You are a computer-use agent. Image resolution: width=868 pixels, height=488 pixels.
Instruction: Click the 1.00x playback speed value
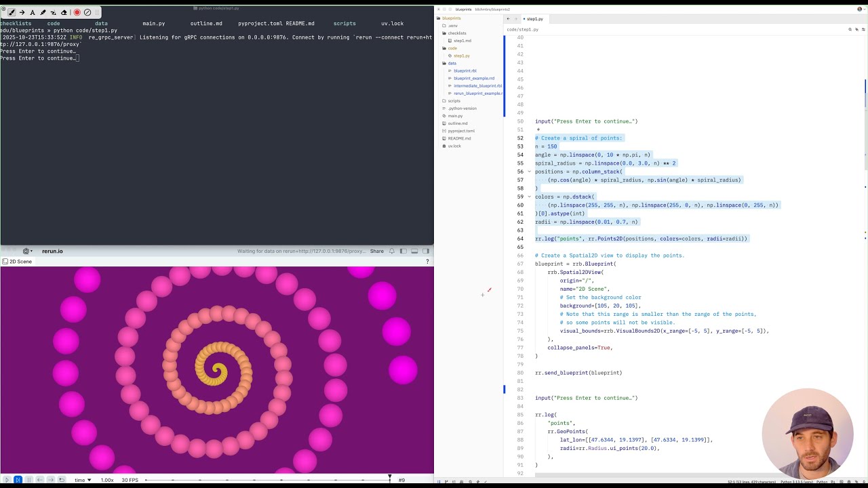click(x=107, y=480)
